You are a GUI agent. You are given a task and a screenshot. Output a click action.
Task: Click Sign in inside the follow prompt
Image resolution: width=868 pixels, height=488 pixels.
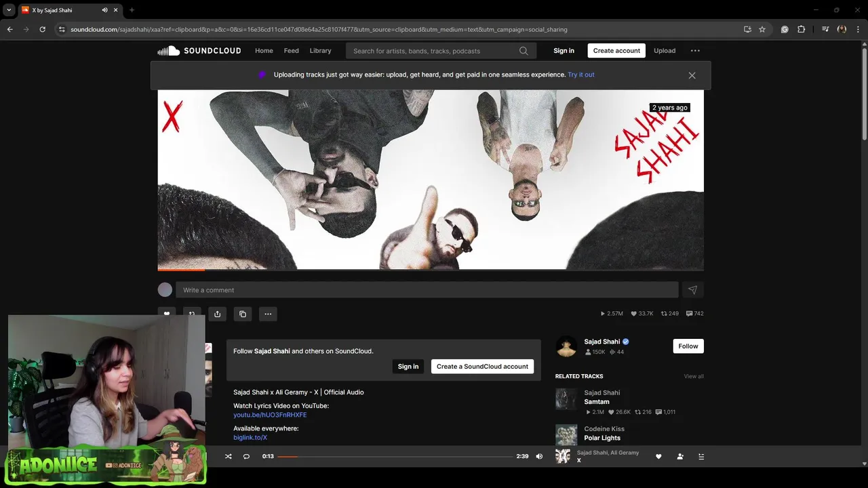(408, 367)
